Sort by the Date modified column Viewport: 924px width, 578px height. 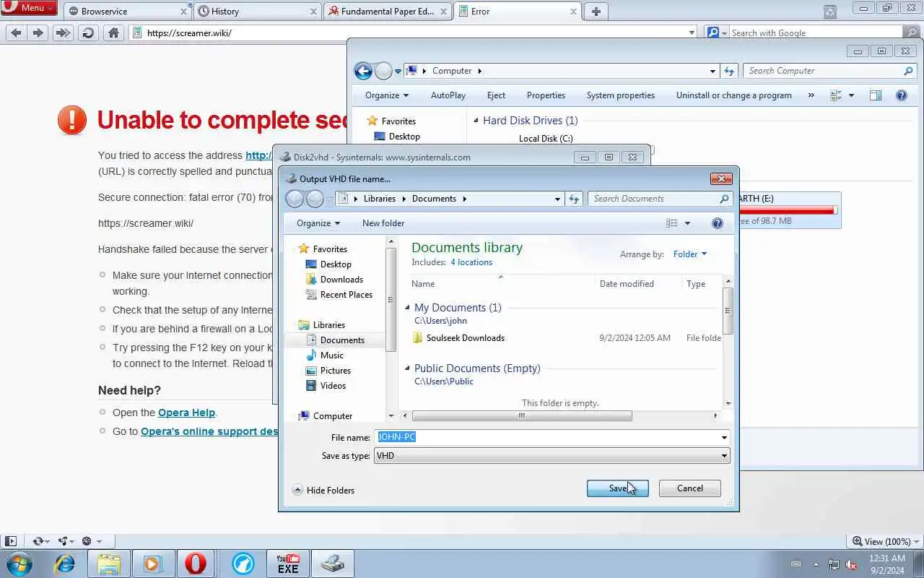click(638, 284)
